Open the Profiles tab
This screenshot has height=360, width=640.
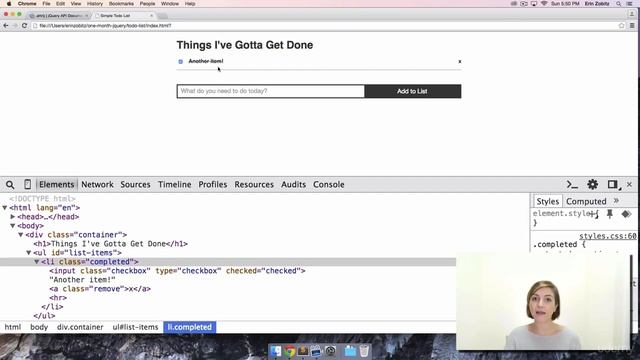coord(213,184)
